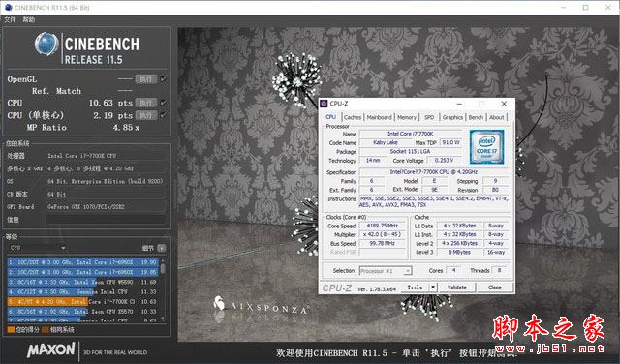Image resolution: width=620 pixels, height=364 pixels.
Task: Switch to the SPD tab in CPU-Z
Action: coord(429,117)
